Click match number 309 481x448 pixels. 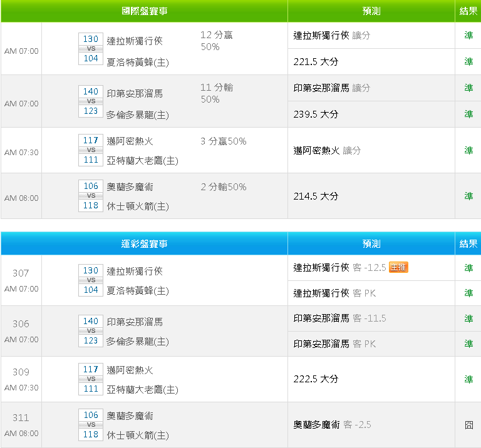(21, 372)
